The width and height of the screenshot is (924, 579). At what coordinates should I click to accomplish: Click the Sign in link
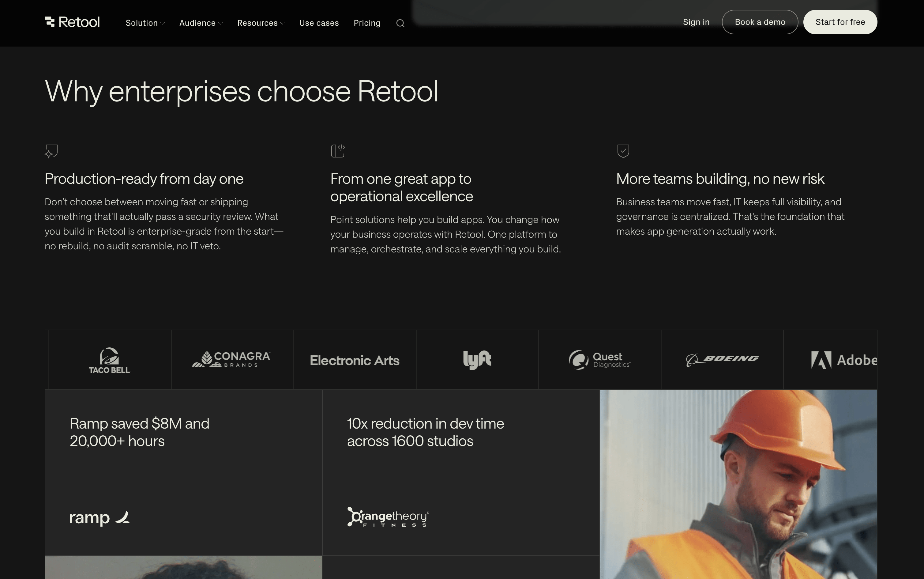tap(696, 22)
